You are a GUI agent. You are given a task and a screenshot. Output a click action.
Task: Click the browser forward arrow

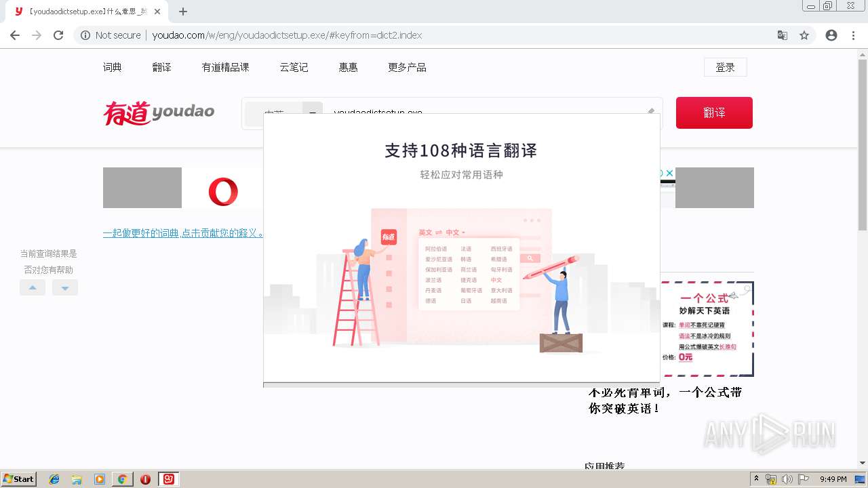tap(37, 35)
